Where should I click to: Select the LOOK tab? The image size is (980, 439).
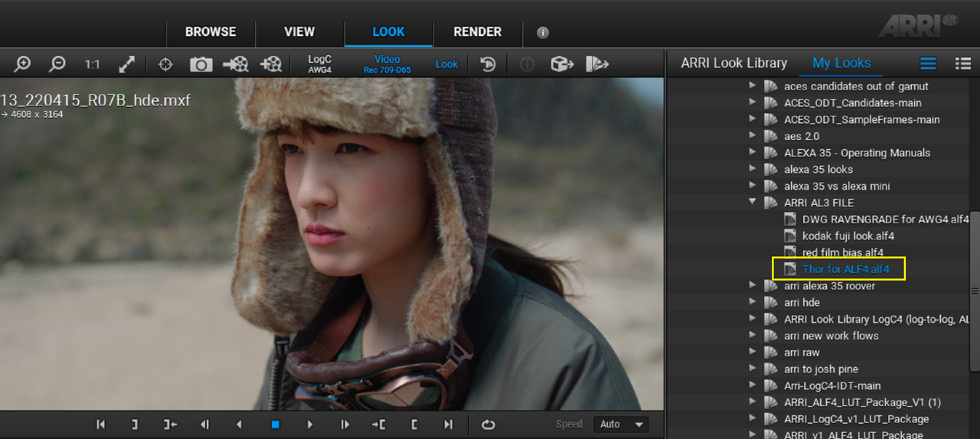click(x=388, y=32)
